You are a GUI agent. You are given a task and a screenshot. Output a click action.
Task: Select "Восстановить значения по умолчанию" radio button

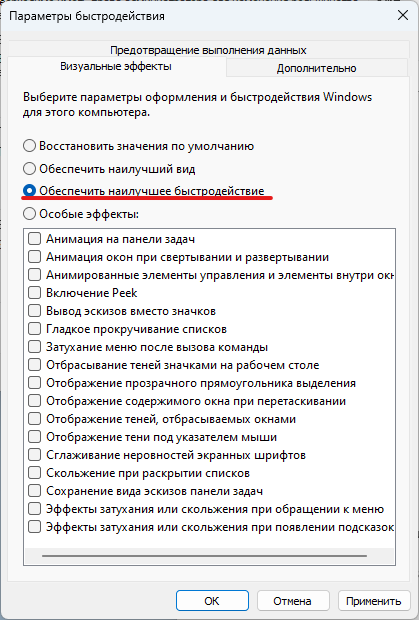pos(30,146)
